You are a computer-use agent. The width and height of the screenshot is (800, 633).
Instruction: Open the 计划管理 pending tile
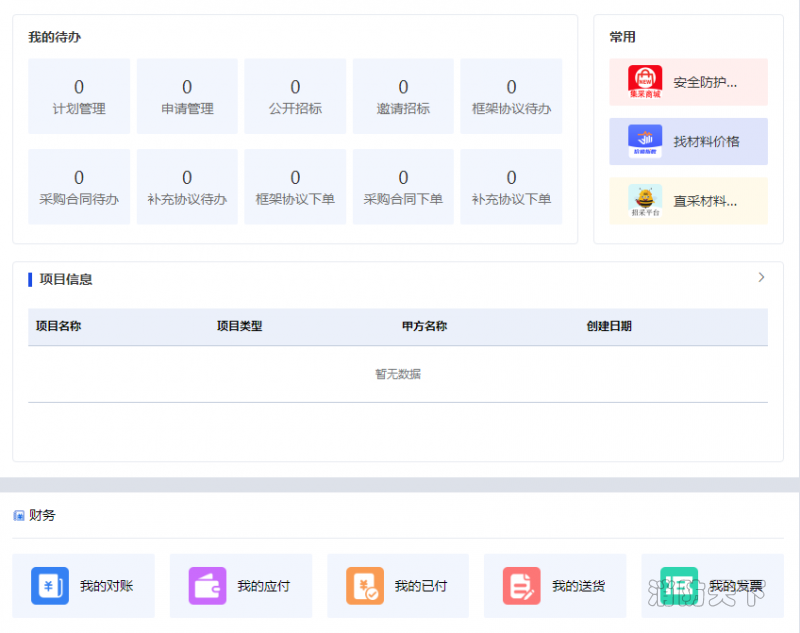pyautogui.click(x=79, y=96)
